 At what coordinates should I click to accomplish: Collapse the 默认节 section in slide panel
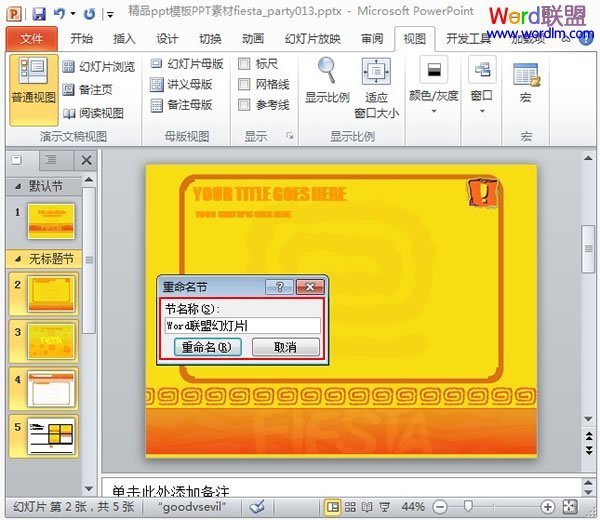[16, 186]
